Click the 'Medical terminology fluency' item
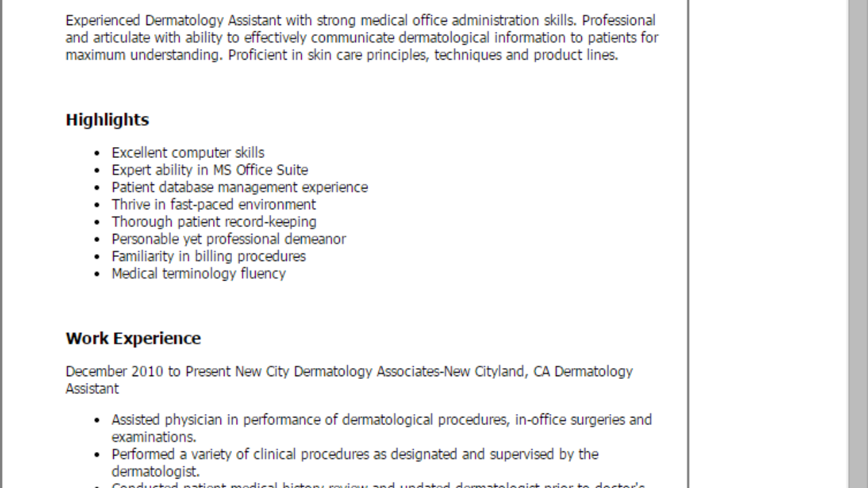The height and width of the screenshot is (488, 868). click(x=199, y=274)
